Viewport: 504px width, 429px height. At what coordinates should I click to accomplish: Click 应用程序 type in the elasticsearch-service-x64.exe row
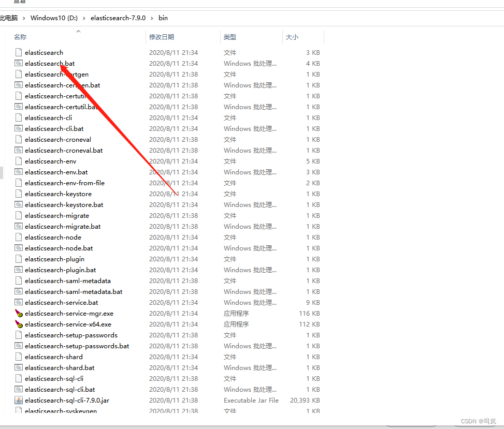pyautogui.click(x=236, y=324)
